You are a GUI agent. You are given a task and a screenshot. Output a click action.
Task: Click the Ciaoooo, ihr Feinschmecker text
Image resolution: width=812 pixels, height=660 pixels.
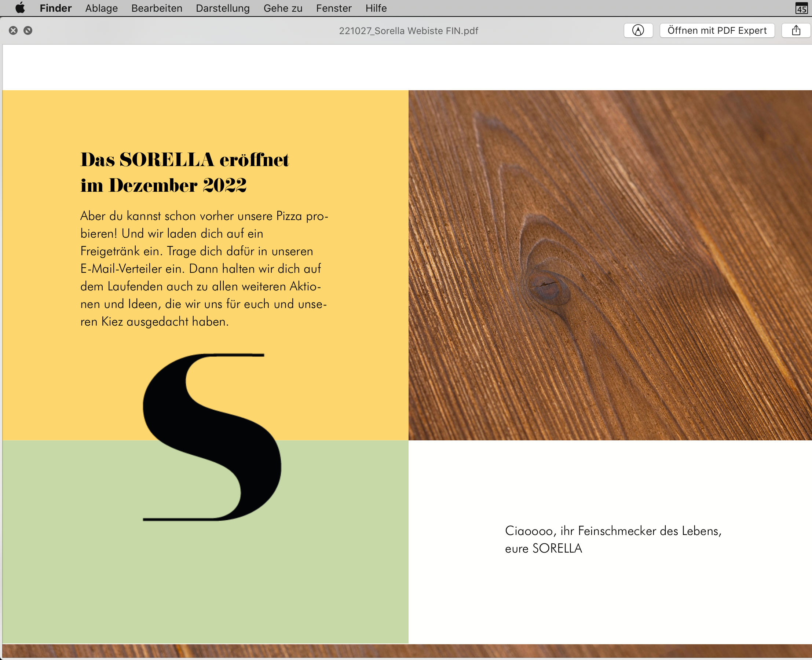(613, 531)
